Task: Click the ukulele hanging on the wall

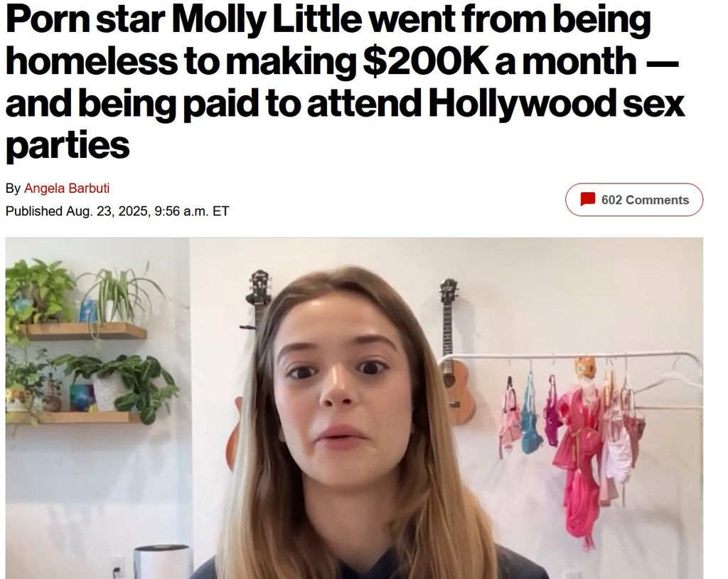Action: tap(455, 352)
